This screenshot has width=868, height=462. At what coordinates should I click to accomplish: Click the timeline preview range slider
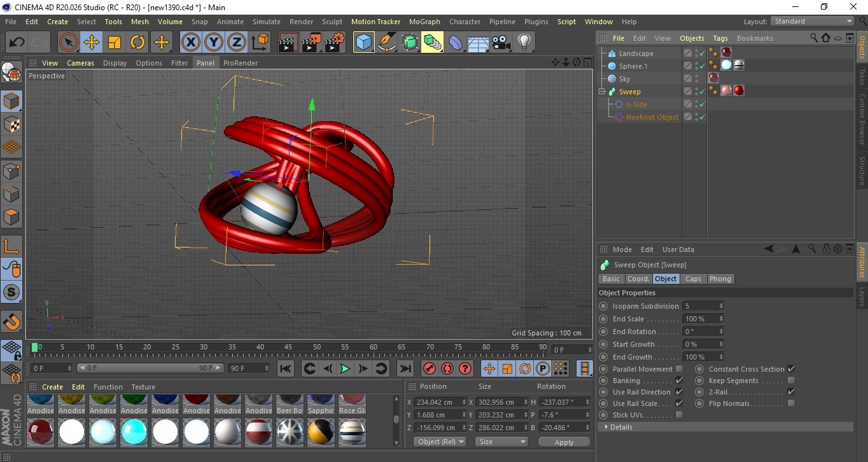(x=151, y=368)
